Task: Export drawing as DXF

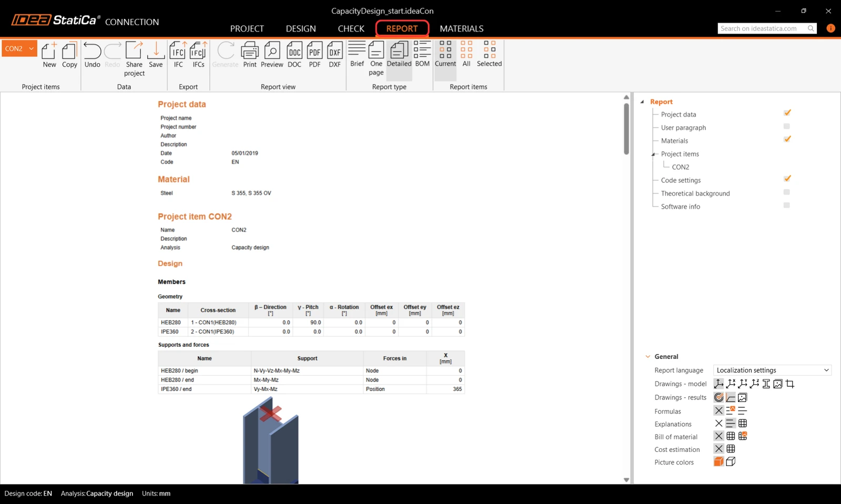Action: tap(335, 55)
